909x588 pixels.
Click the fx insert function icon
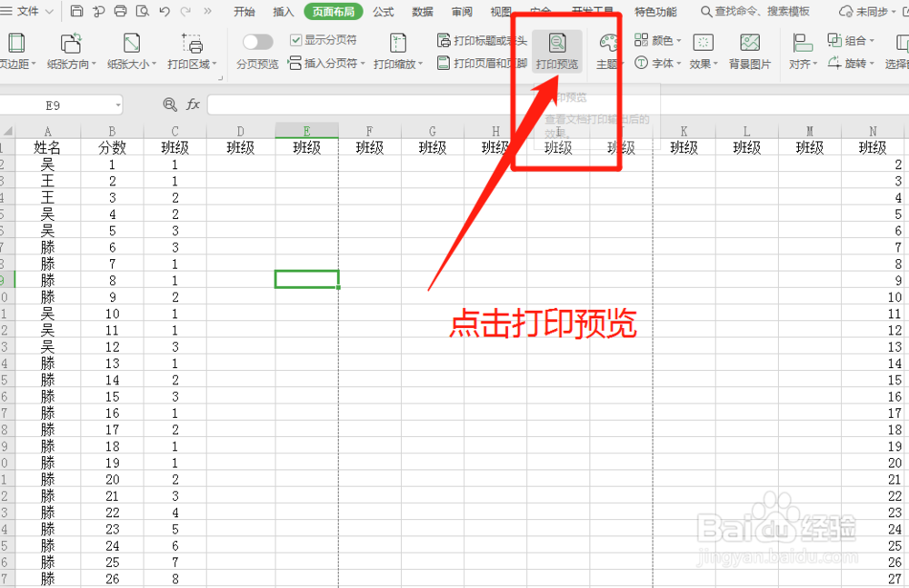193,105
